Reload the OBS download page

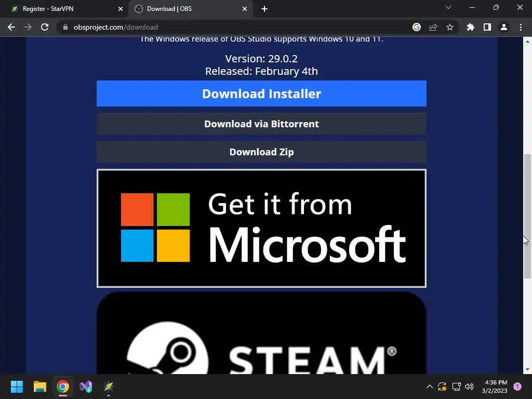pyautogui.click(x=45, y=27)
